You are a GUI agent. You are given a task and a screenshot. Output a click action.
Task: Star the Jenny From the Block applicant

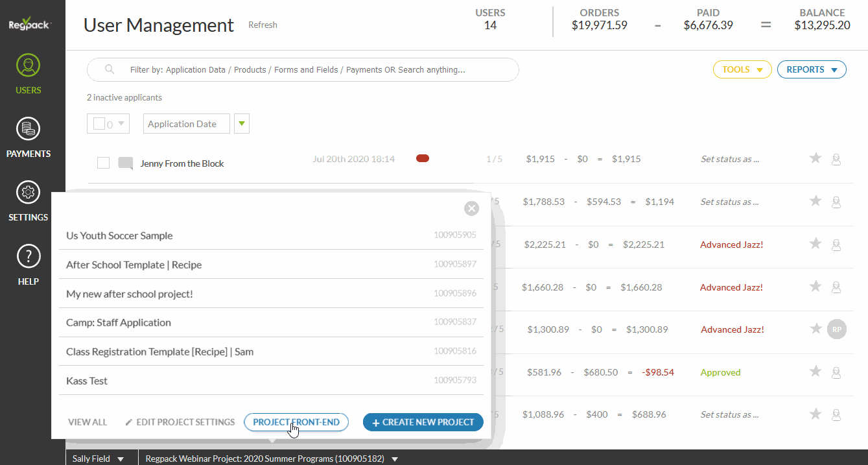pos(815,158)
